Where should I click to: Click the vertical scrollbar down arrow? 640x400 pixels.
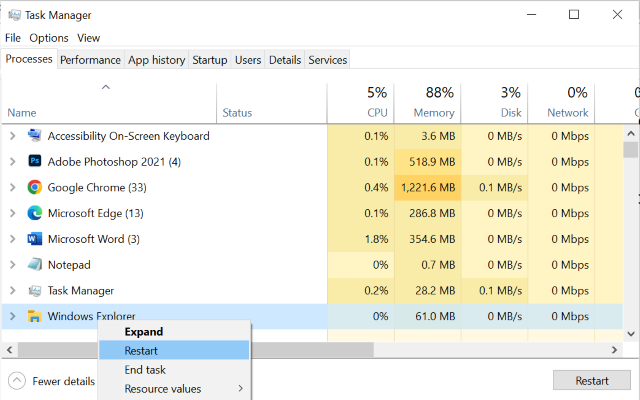631,334
